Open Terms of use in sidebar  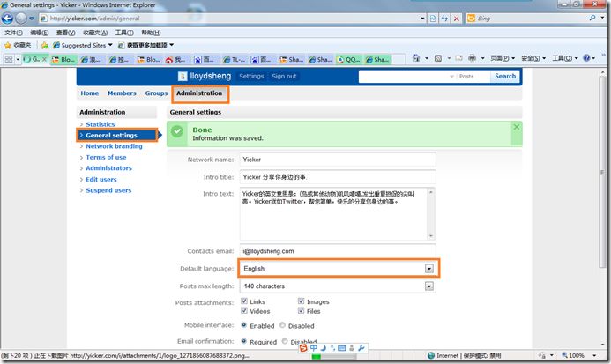pos(106,157)
